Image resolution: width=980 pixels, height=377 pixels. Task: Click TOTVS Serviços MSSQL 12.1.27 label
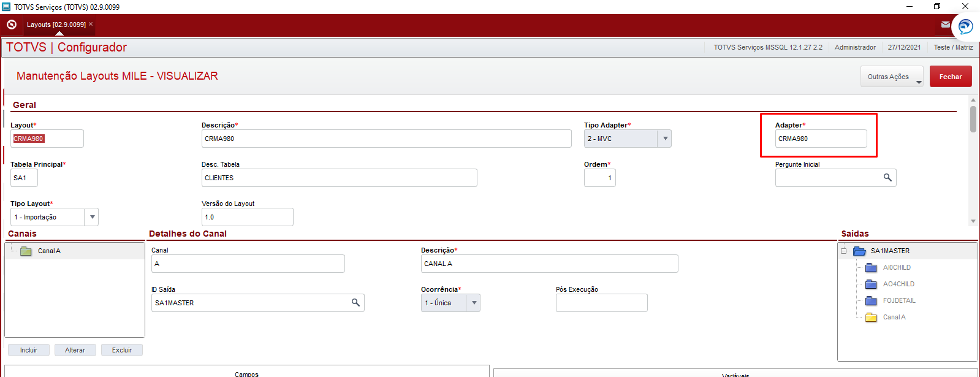tap(768, 47)
